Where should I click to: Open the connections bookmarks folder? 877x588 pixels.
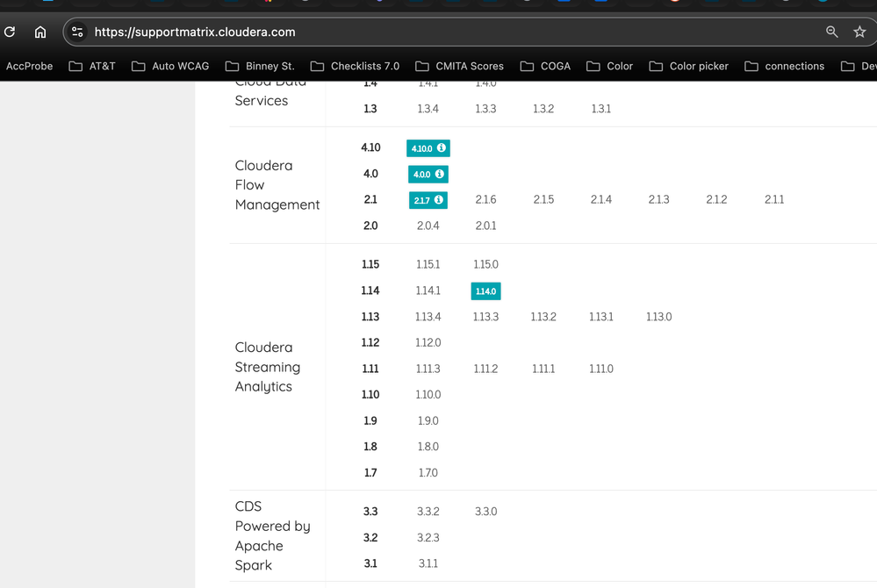pyautogui.click(x=784, y=66)
